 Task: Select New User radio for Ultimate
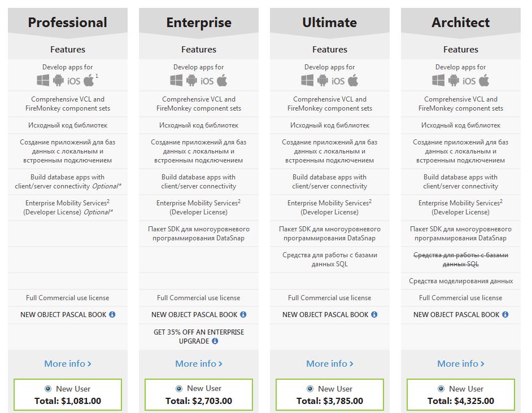[x=310, y=389]
